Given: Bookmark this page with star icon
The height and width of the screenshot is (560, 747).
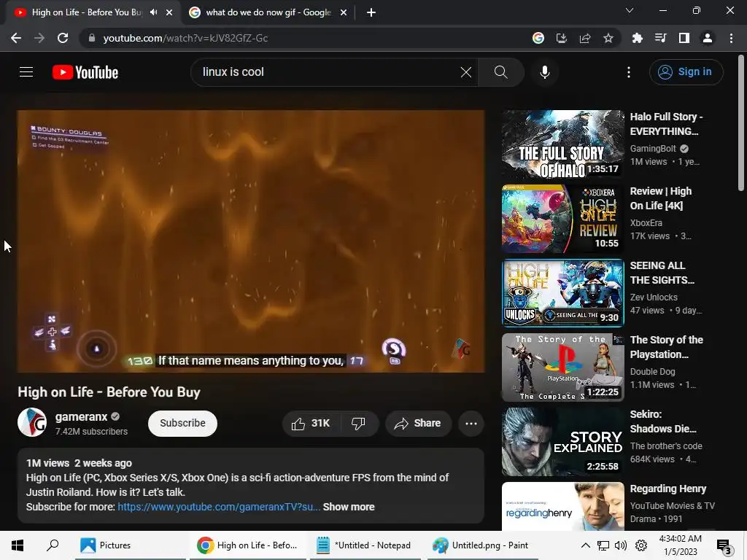Looking at the screenshot, I should [x=608, y=38].
